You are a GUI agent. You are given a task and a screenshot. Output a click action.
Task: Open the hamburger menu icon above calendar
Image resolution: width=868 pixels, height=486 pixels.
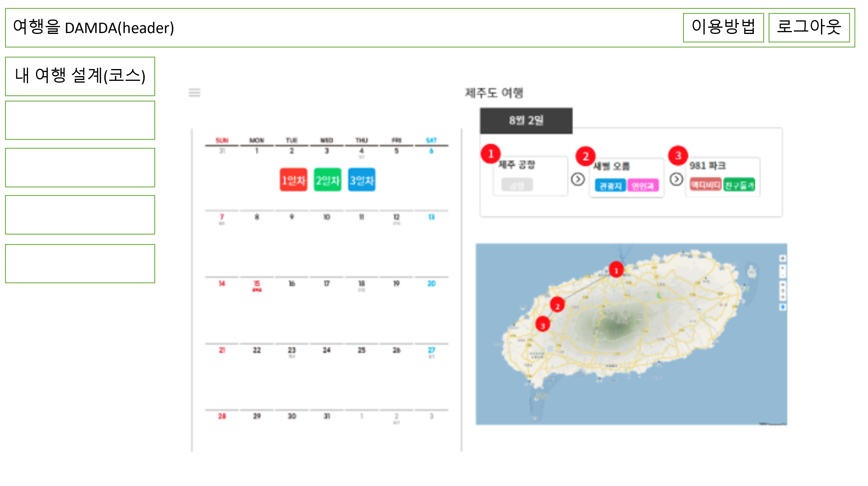click(194, 92)
